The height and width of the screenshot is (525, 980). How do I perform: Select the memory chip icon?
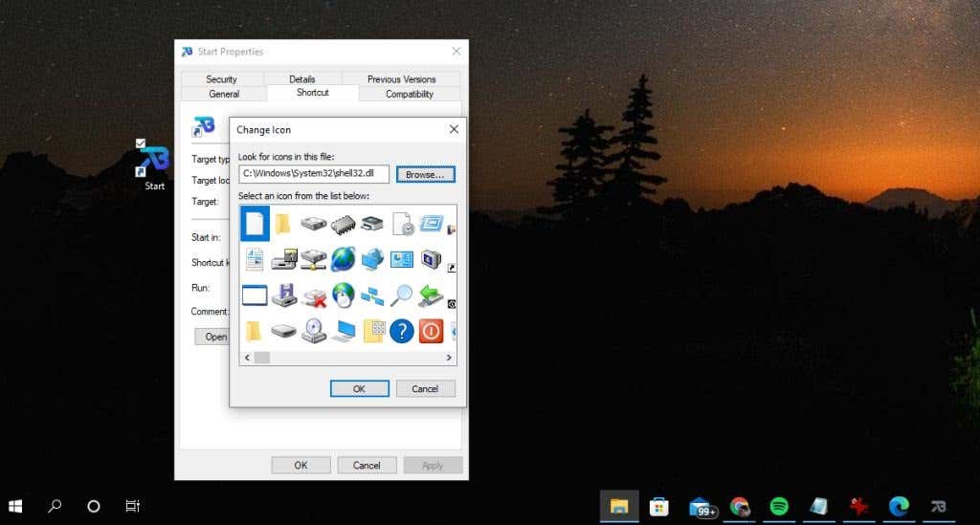343,224
